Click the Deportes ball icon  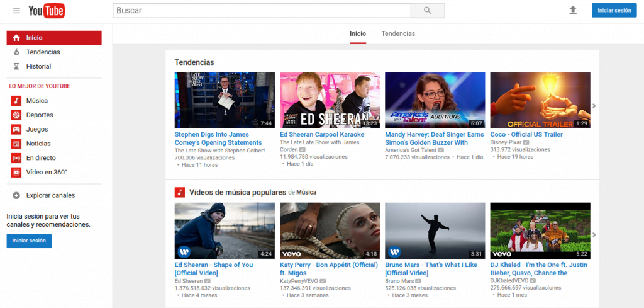[16, 115]
